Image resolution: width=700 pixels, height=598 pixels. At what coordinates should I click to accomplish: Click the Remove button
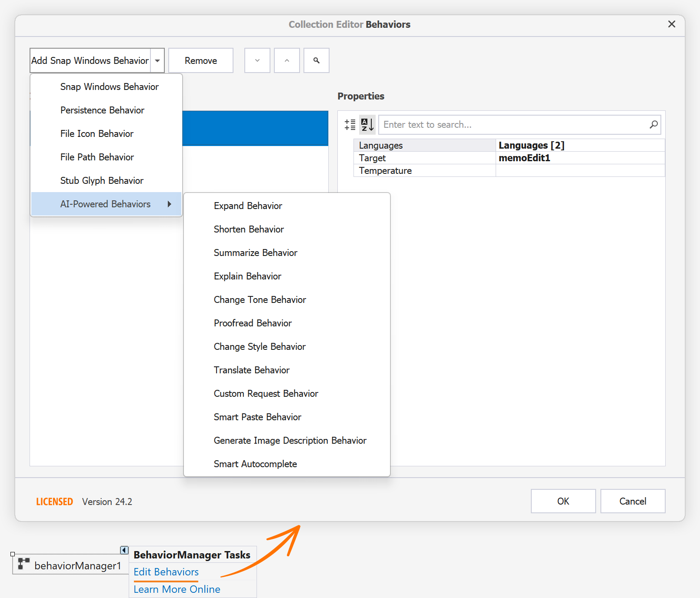click(200, 60)
